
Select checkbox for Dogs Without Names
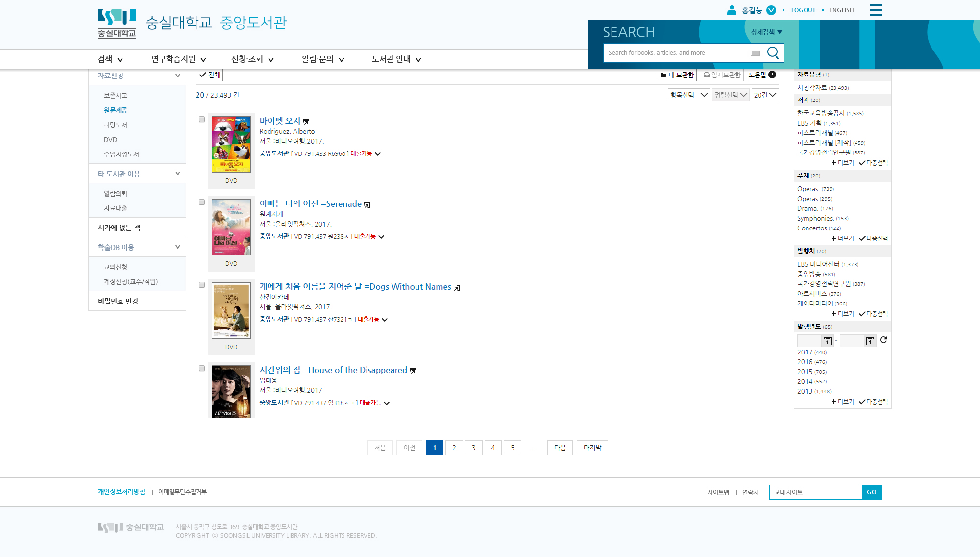click(201, 285)
